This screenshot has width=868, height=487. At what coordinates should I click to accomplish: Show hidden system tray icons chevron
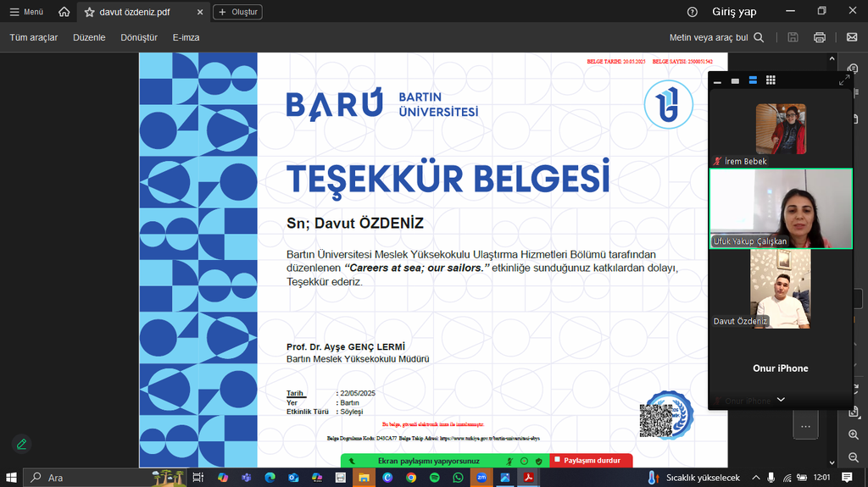pyautogui.click(x=755, y=477)
